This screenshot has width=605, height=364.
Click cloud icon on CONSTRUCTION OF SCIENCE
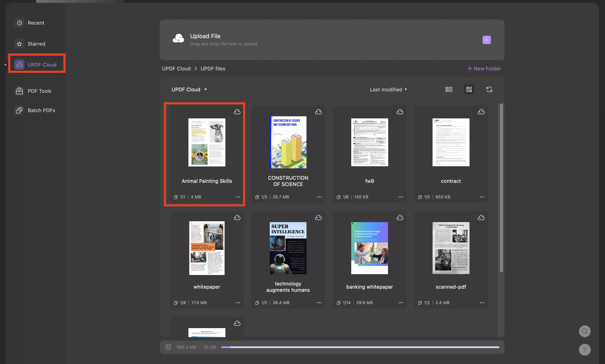click(318, 112)
